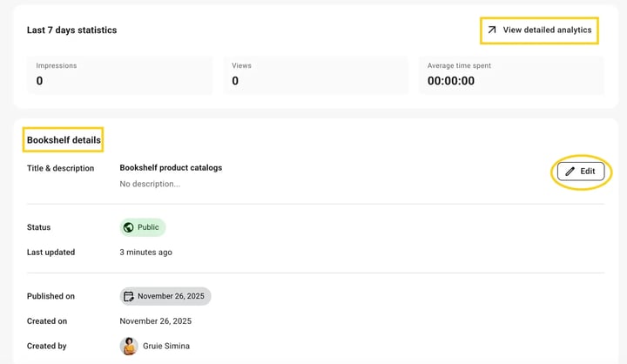Click the Impressions statistic card
Viewport: 627px width, 364px height.
pyautogui.click(x=120, y=75)
